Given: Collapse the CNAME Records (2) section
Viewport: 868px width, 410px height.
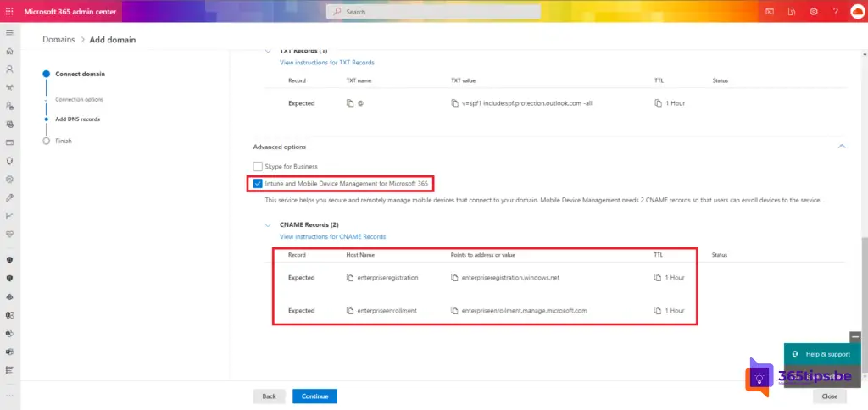Looking at the screenshot, I should (269, 225).
